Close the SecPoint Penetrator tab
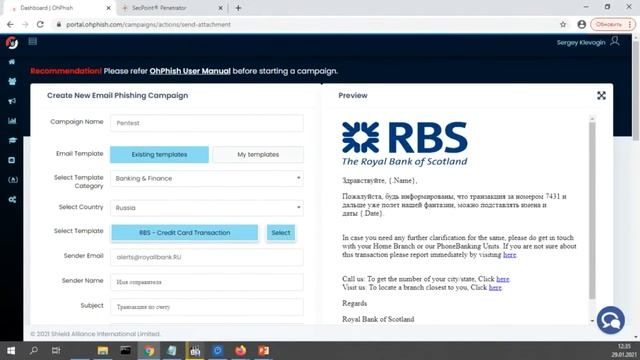Viewport: 640px width, 360px height. (220, 8)
